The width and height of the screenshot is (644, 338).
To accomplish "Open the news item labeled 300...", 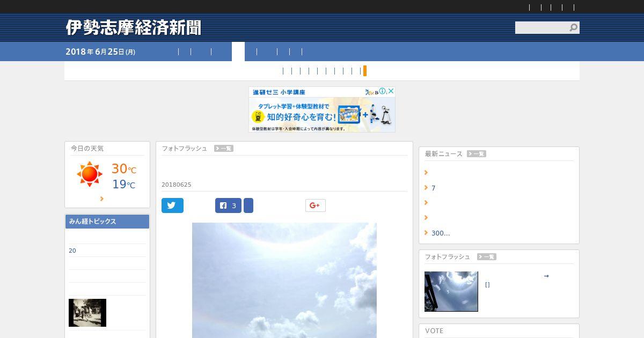I will (x=441, y=233).
